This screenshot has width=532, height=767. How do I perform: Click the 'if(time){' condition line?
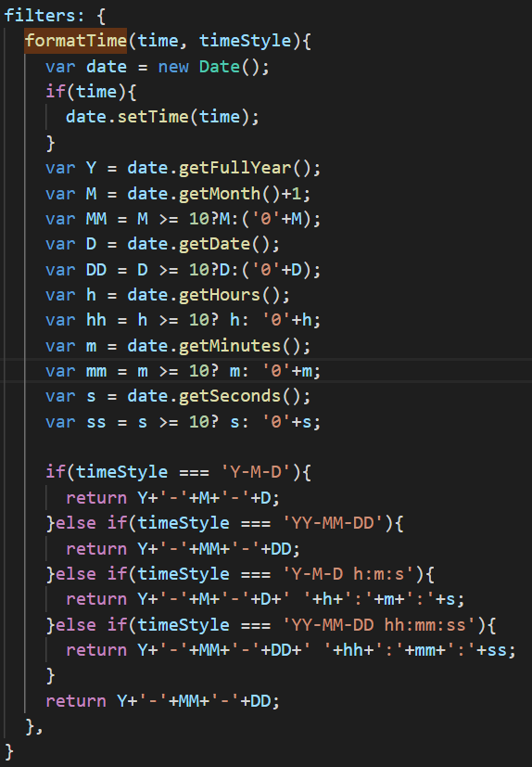coord(91,92)
